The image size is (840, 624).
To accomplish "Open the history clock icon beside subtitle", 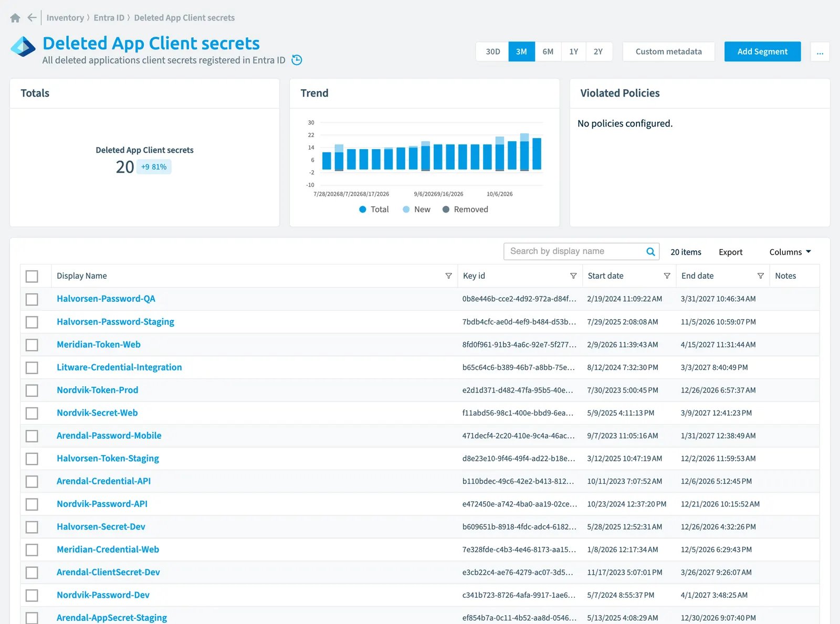I will 297,60.
